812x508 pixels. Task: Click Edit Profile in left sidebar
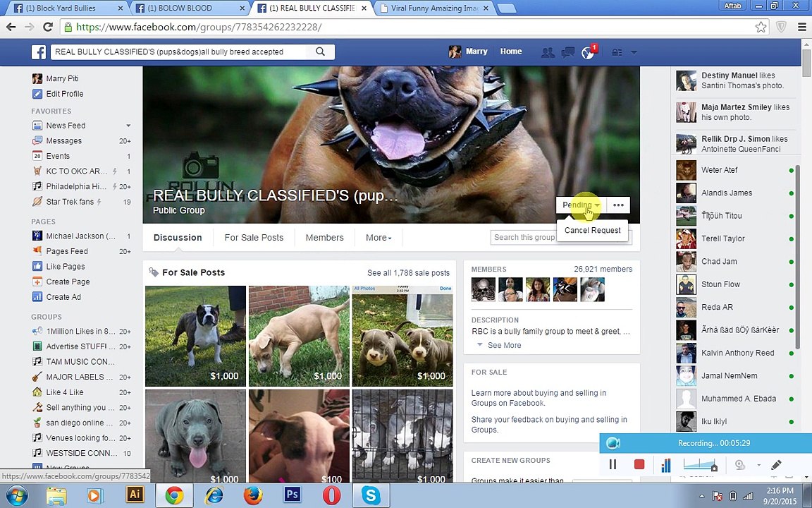point(64,94)
